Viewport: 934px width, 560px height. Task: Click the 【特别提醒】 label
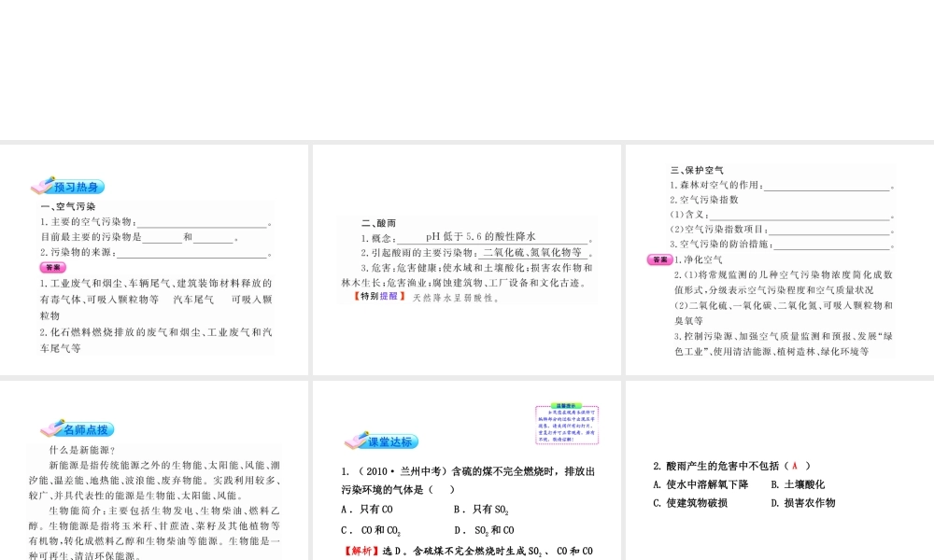tap(379, 297)
